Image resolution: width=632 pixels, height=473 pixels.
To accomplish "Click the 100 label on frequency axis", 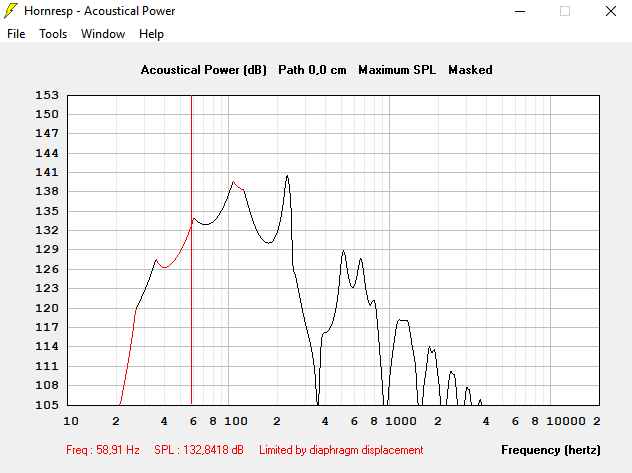I will (236, 421).
